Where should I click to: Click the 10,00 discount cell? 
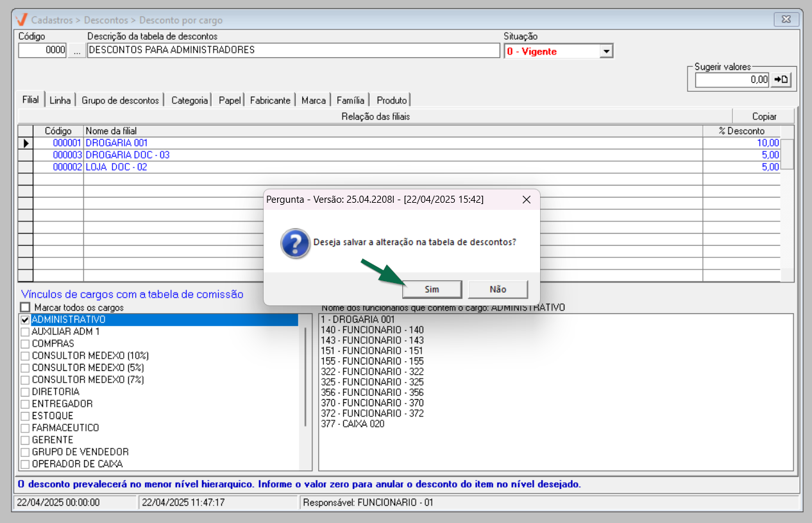[x=741, y=143]
